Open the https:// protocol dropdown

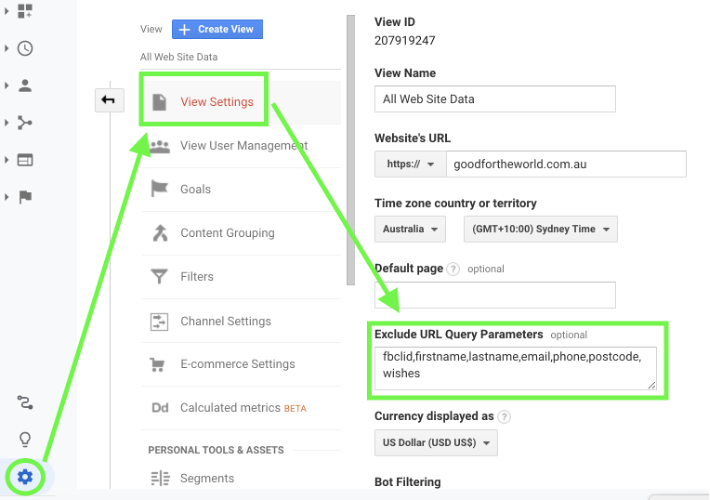(x=410, y=164)
